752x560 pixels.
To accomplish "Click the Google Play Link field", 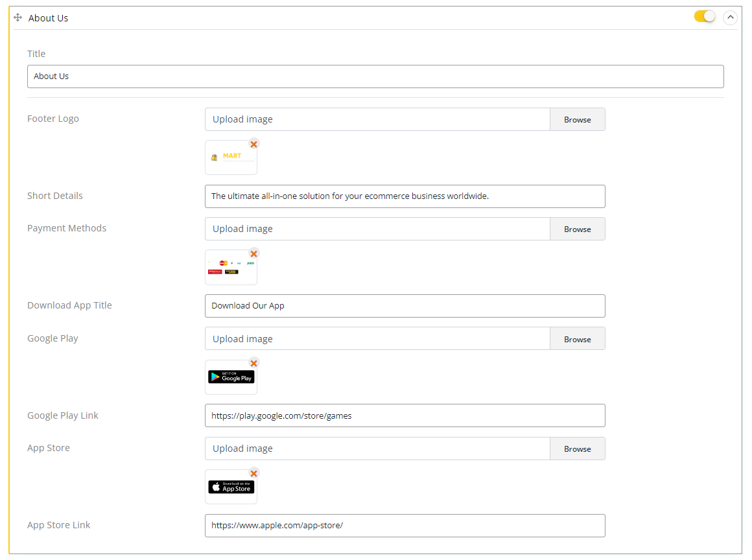I will pyautogui.click(x=405, y=415).
